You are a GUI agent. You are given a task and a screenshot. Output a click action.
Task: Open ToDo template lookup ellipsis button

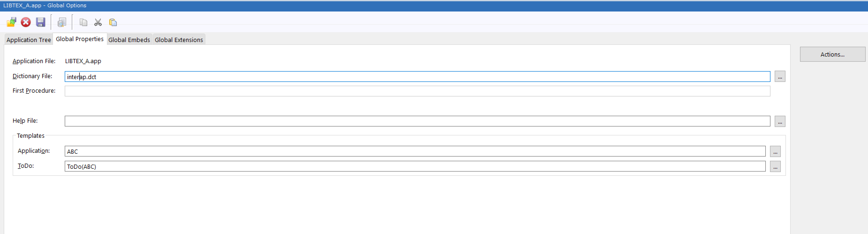pos(775,167)
